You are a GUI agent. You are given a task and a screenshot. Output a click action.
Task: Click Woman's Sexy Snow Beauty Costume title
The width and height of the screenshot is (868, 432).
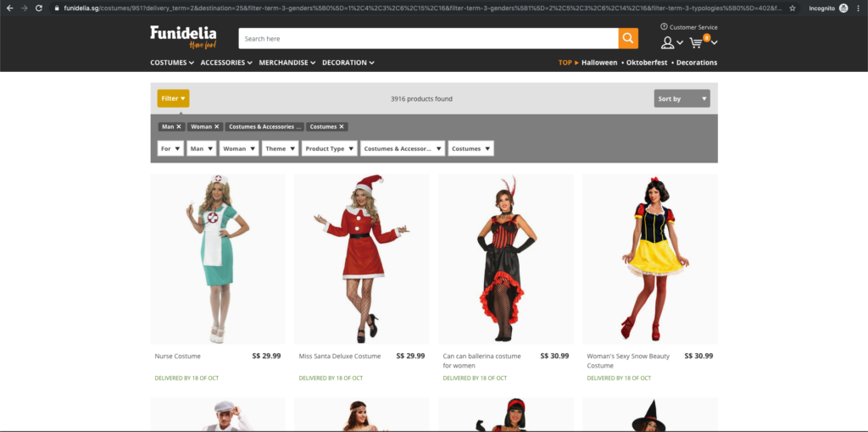(628, 361)
